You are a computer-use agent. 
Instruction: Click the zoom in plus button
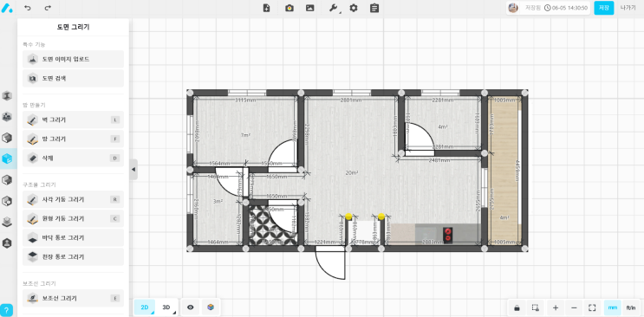(556, 307)
